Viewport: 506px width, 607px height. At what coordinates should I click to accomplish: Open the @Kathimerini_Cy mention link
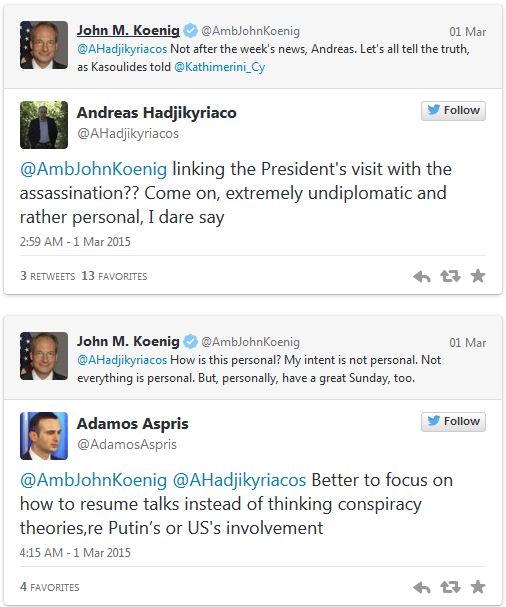point(220,67)
